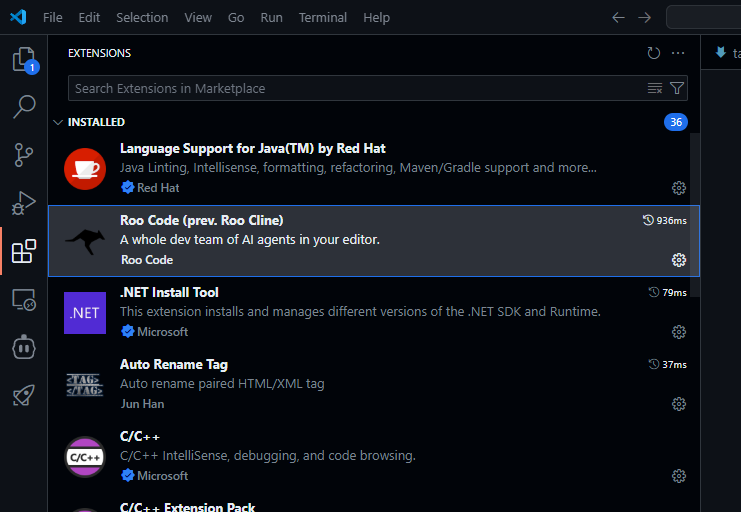
Task: Open the Edit menu
Action: (89, 17)
